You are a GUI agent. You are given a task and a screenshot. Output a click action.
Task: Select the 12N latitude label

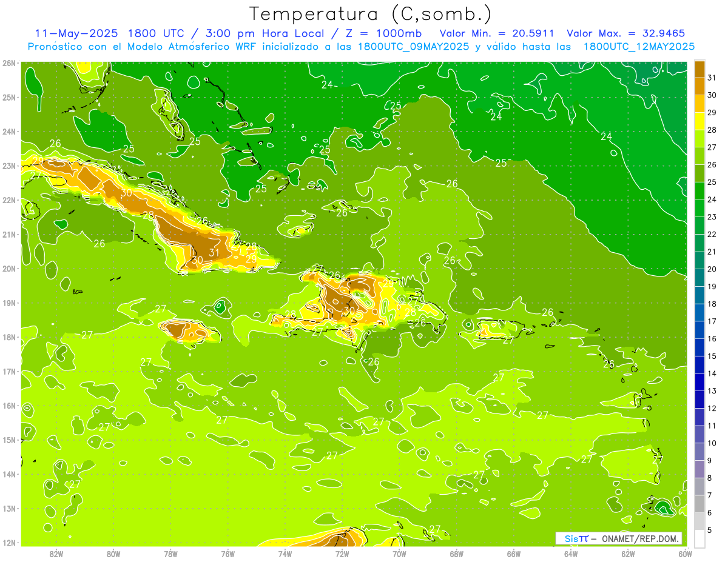(x=9, y=543)
